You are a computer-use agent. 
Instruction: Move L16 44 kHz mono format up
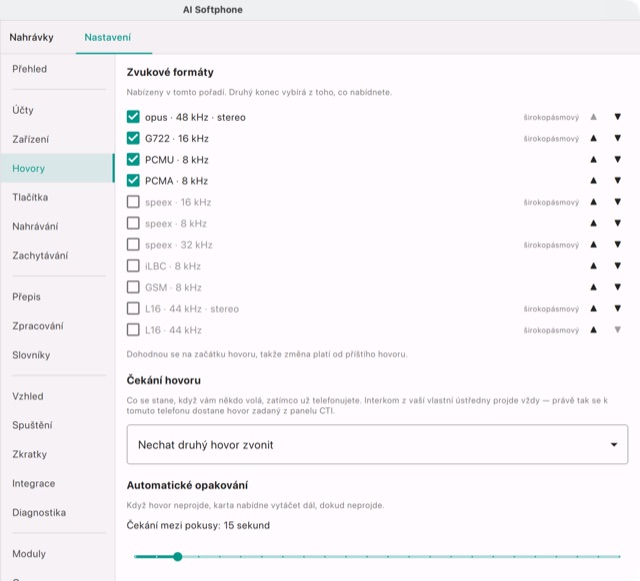[x=593, y=330]
